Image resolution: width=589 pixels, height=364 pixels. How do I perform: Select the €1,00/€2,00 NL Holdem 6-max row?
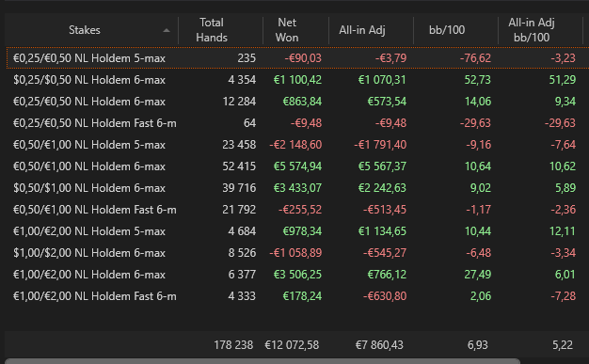click(297, 275)
